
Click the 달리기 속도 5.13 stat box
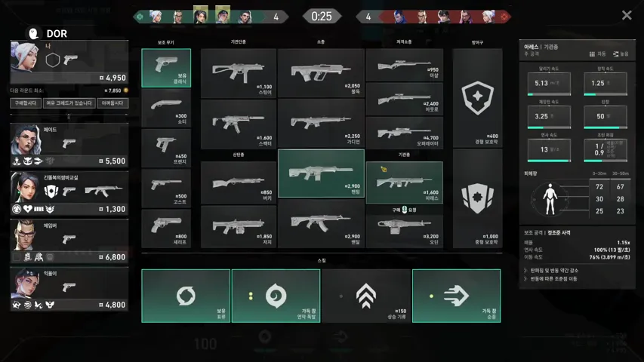549,84
